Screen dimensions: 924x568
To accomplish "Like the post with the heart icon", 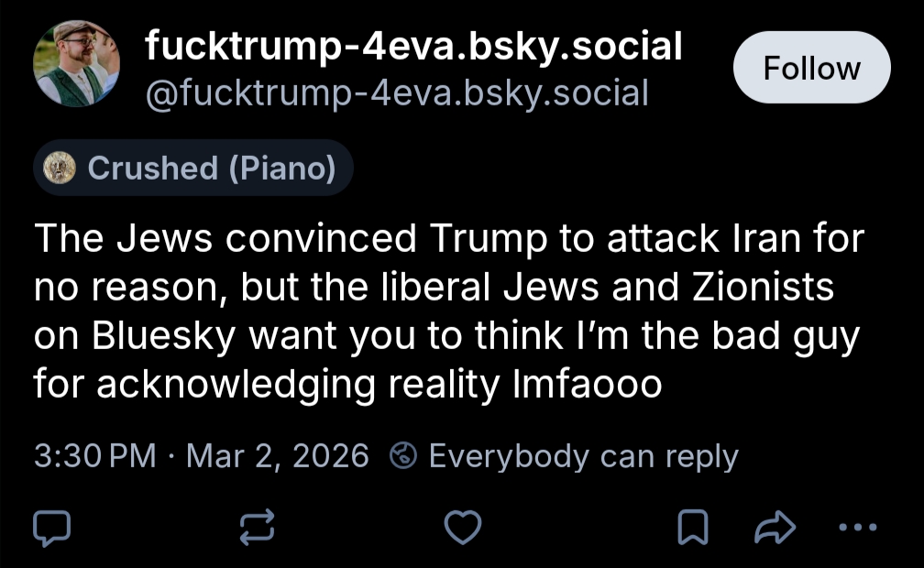I will (x=462, y=527).
